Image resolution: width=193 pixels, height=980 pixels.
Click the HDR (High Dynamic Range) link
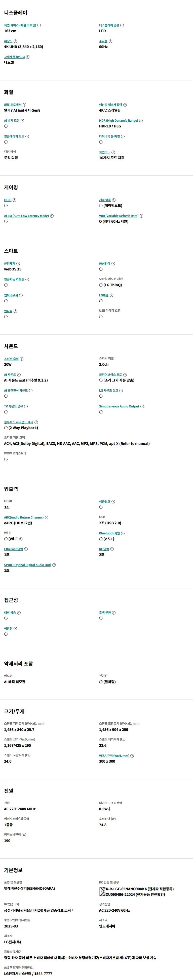[x=118, y=121]
